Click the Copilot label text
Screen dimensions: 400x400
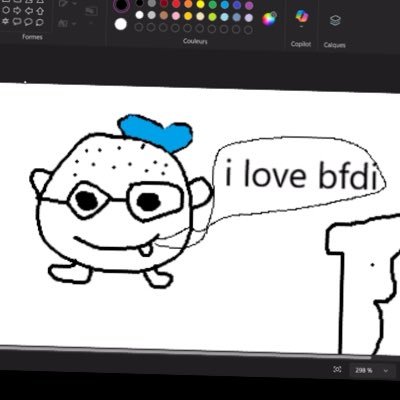301,44
